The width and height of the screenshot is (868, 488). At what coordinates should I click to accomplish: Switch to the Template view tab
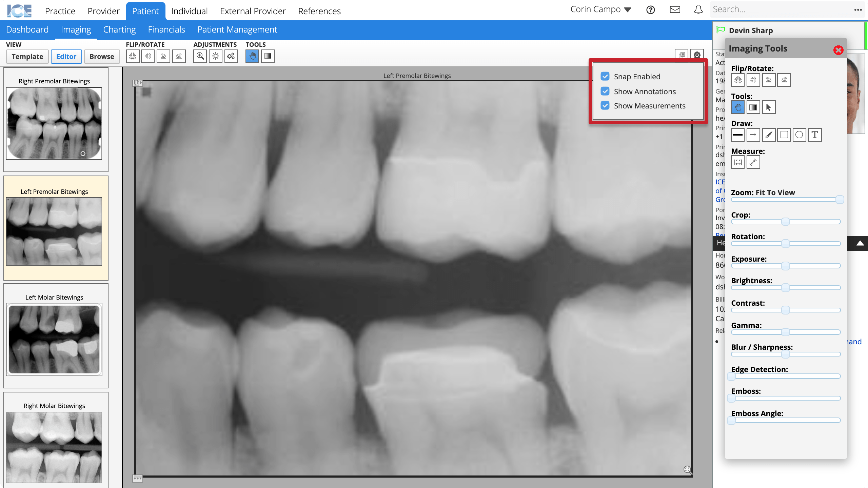click(x=27, y=56)
